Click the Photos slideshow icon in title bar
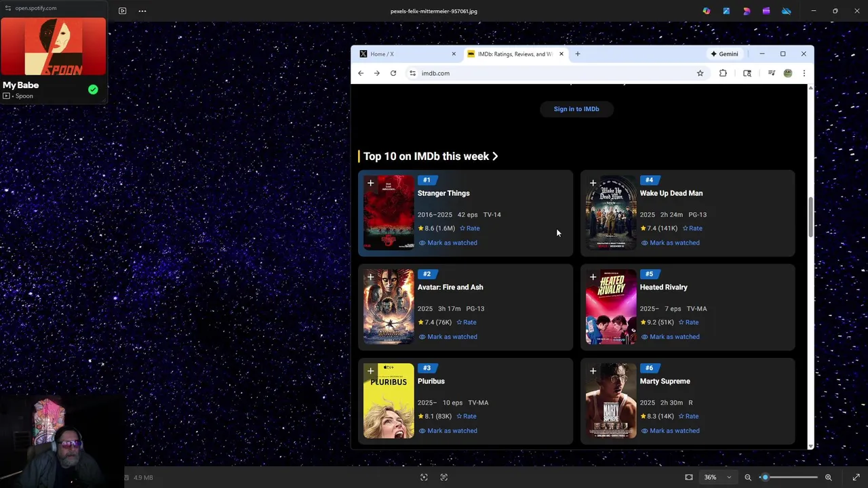 coord(122,11)
